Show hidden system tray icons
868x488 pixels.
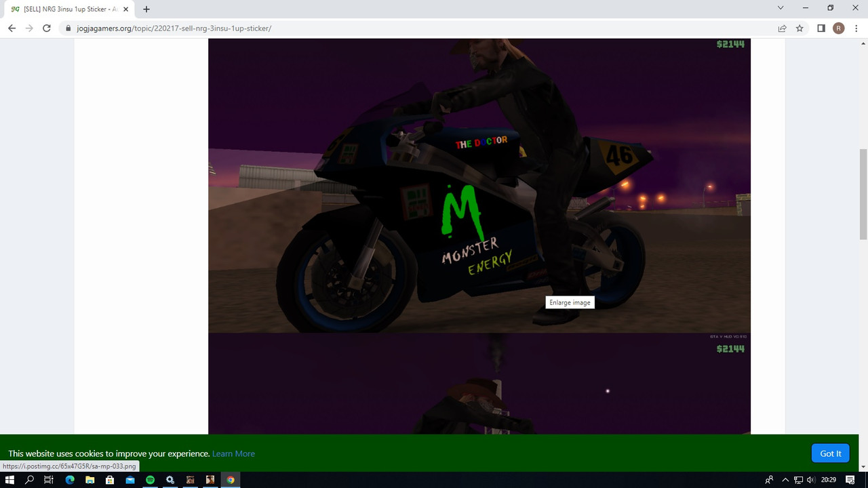[x=785, y=480]
